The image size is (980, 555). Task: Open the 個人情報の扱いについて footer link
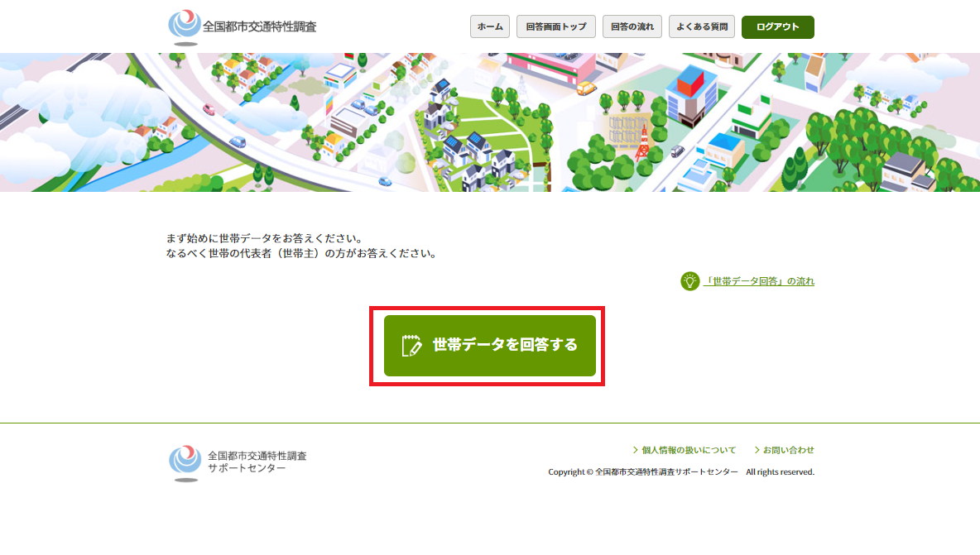[x=689, y=451]
